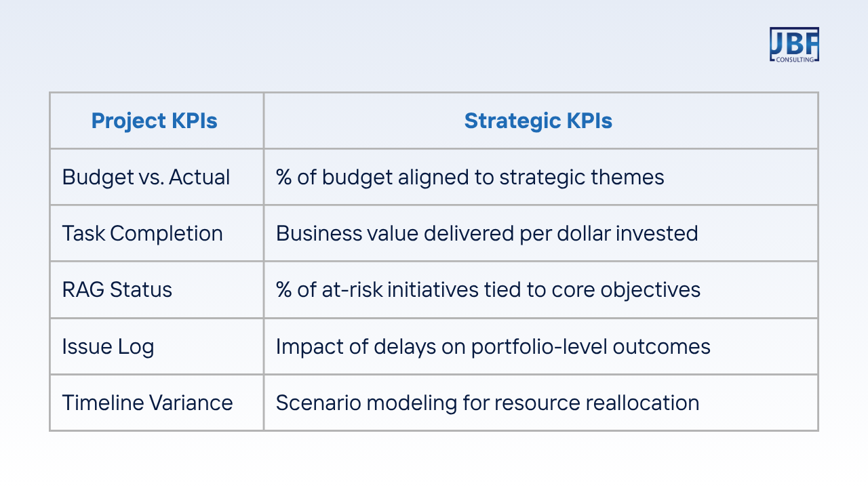868x488 pixels.
Task: Select the Project KPIs column header
Action: (x=157, y=121)
